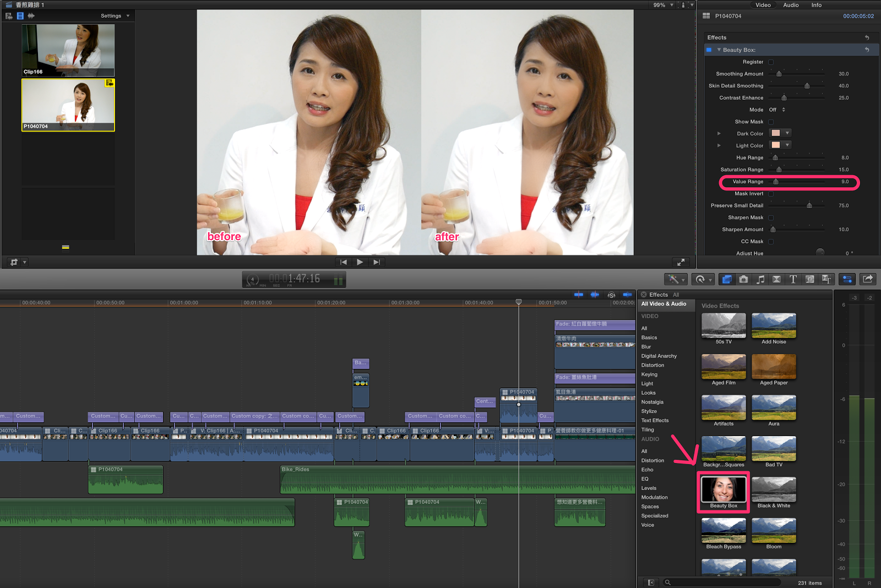The image size is (881, 588).
Task: Enable the Sharpen Mask checkbox
Action: [771, 217]
